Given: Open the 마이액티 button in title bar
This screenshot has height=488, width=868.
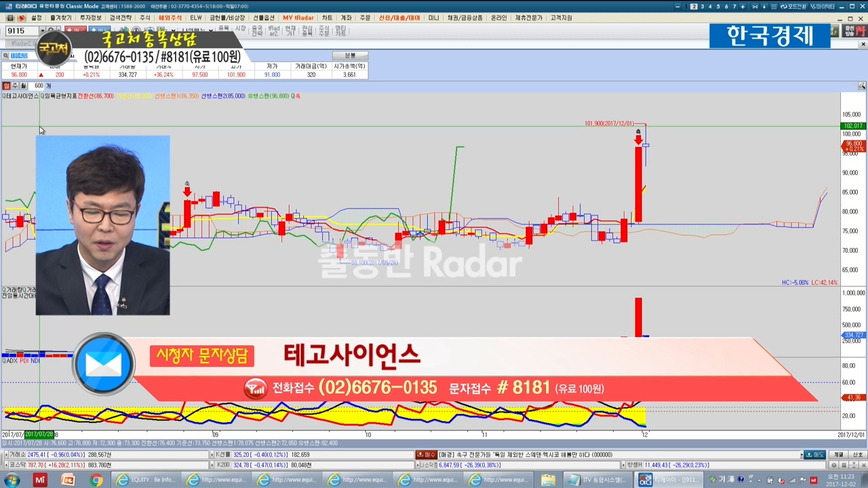Looking at the screenshot, I should click(x=823, y=6).
